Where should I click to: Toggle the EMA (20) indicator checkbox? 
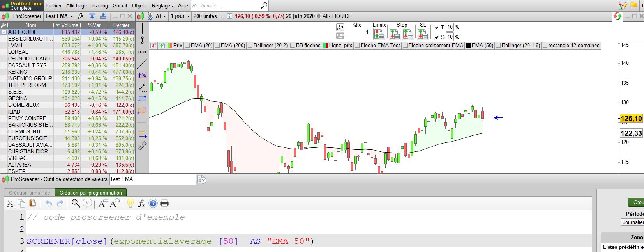187,45
